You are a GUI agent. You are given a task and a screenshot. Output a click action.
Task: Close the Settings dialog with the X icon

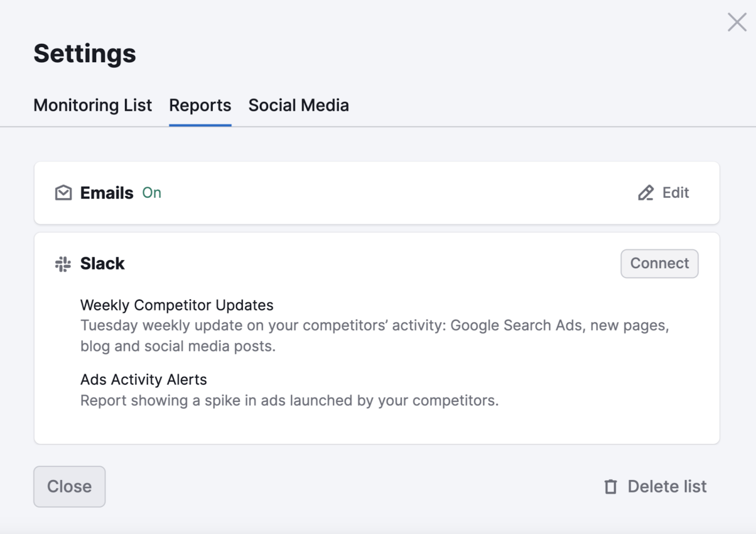737,22
